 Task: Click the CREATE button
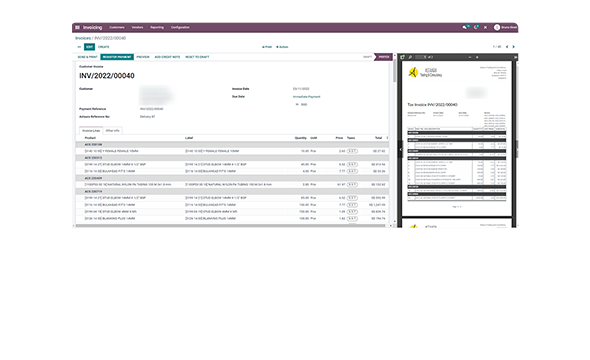click(103, 47)
